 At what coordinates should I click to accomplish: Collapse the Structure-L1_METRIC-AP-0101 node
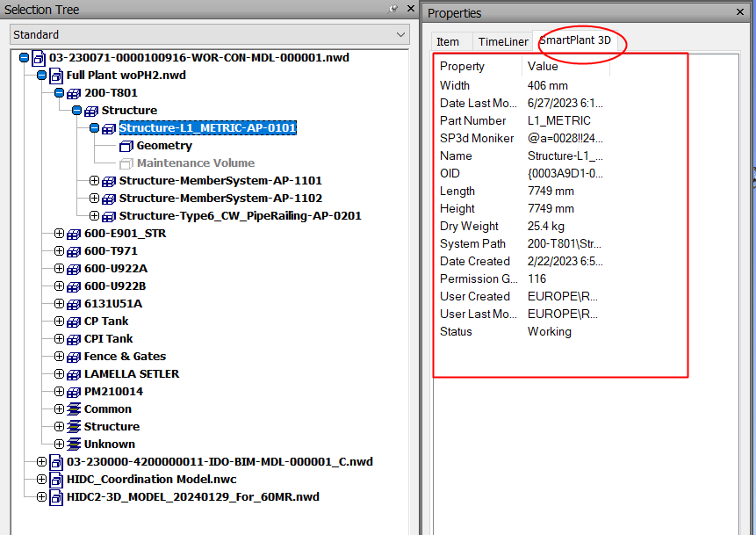[95, 128]
